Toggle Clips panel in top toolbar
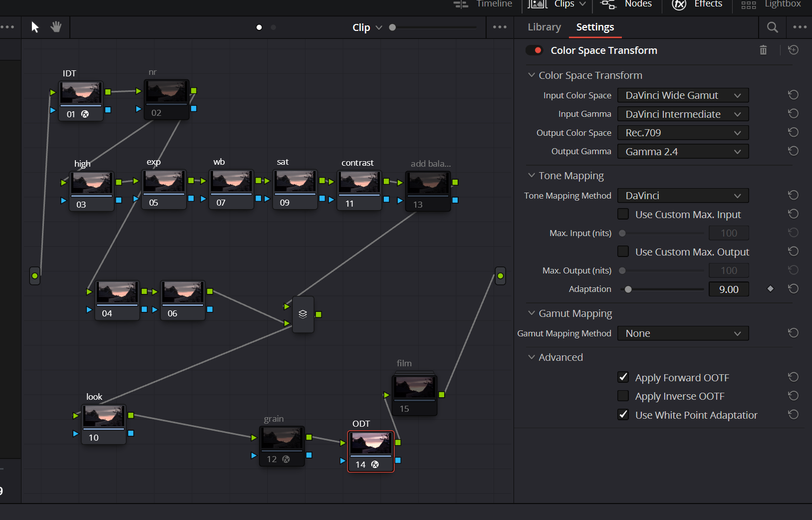This screenshot has height=520, width=812. [x=557, y=4]
